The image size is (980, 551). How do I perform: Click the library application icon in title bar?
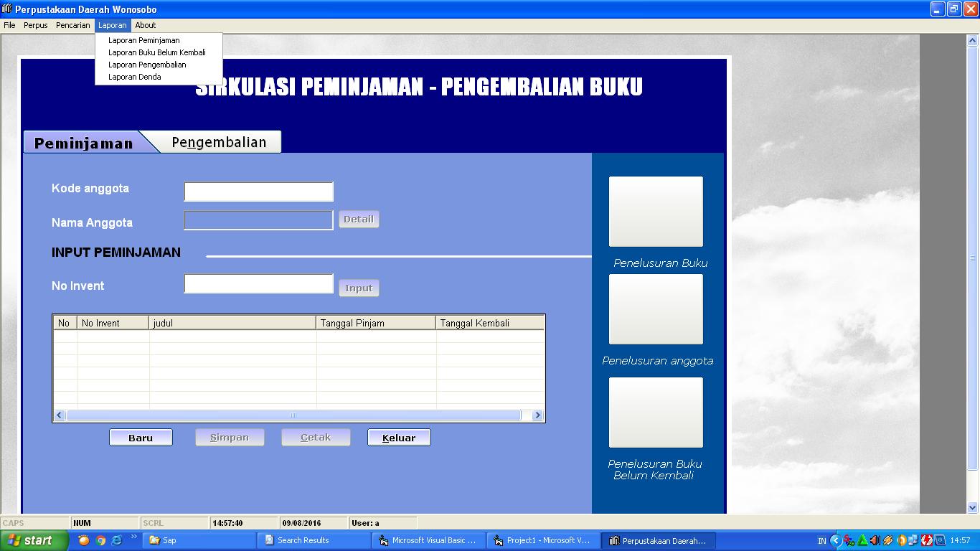7,9
